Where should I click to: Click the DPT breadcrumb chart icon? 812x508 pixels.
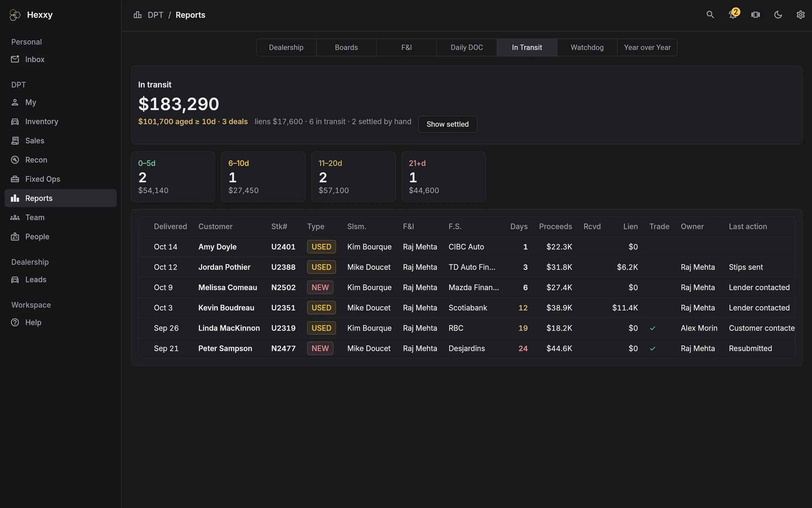point(138,15)
